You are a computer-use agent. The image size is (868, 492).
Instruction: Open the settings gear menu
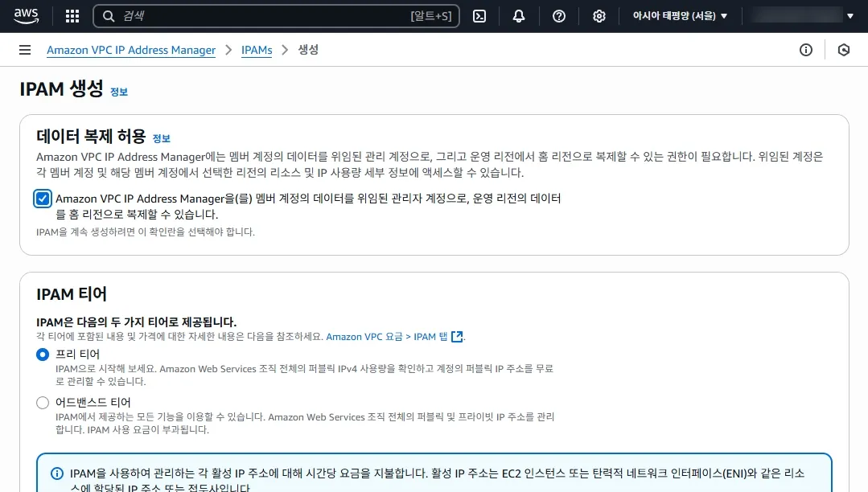(x=599, y=16)
